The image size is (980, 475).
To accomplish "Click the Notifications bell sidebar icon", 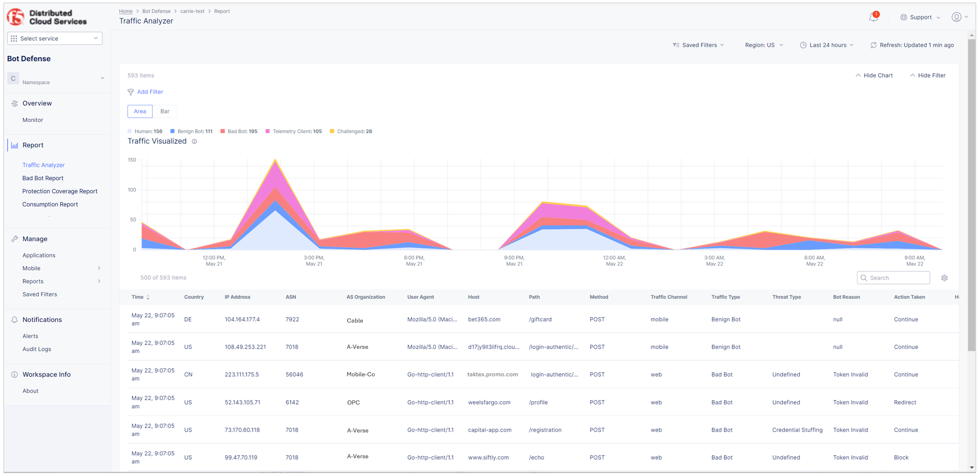I will (14, 320).
